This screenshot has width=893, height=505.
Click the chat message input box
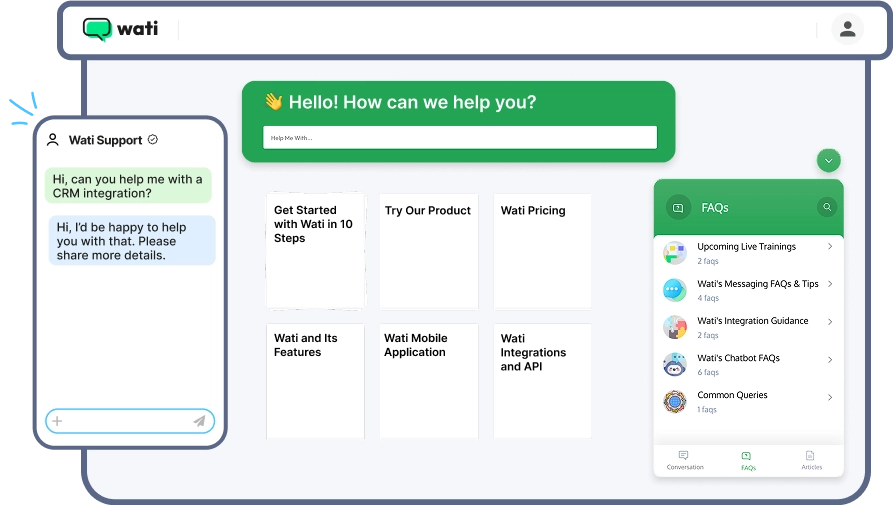[130, 421]
